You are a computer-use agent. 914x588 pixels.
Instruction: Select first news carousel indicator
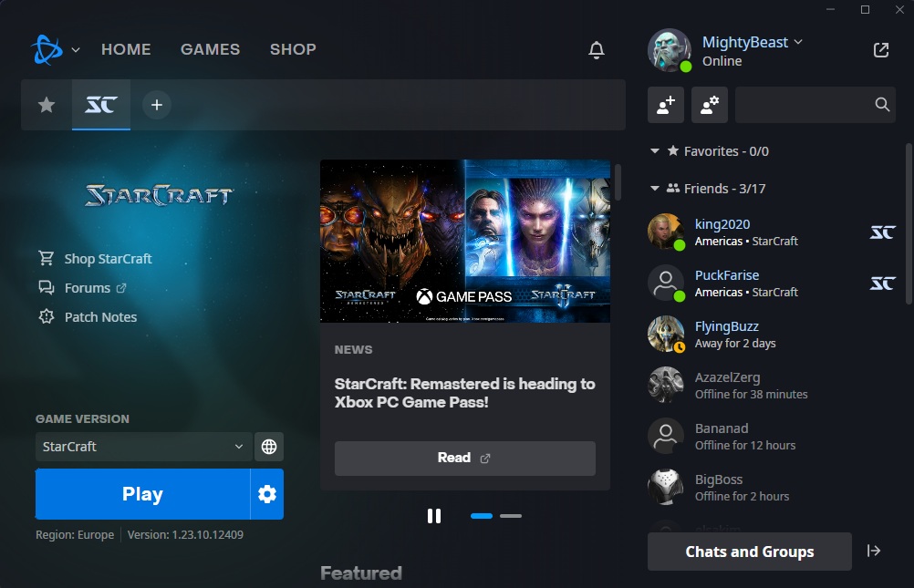tap(481, 516)
